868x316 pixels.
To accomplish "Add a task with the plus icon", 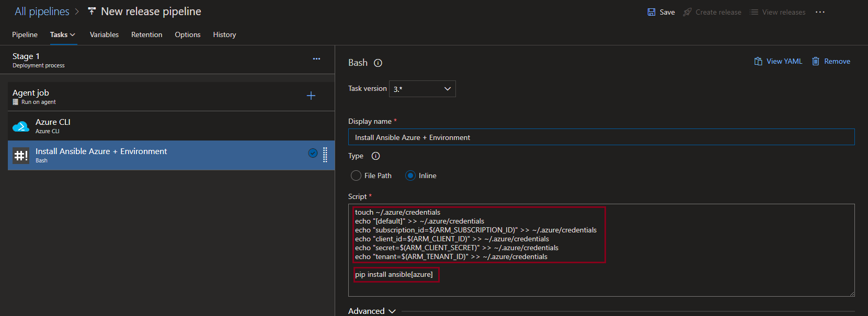I will 311,96.
